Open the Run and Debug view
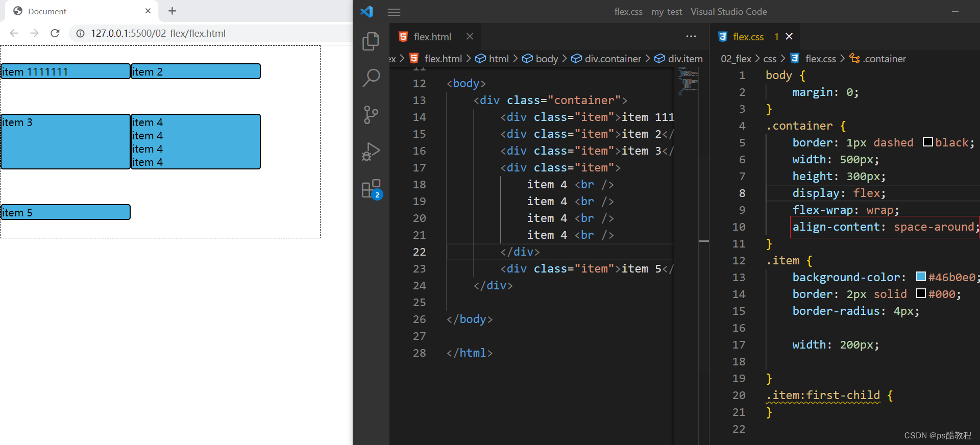This screenshot has width=980, height=445. (x=371, y=152)
